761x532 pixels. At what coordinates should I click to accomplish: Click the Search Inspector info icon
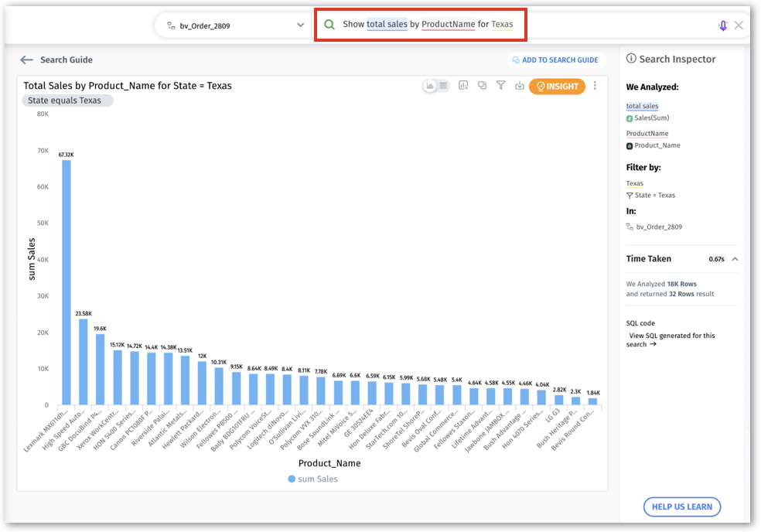point(631,59)
